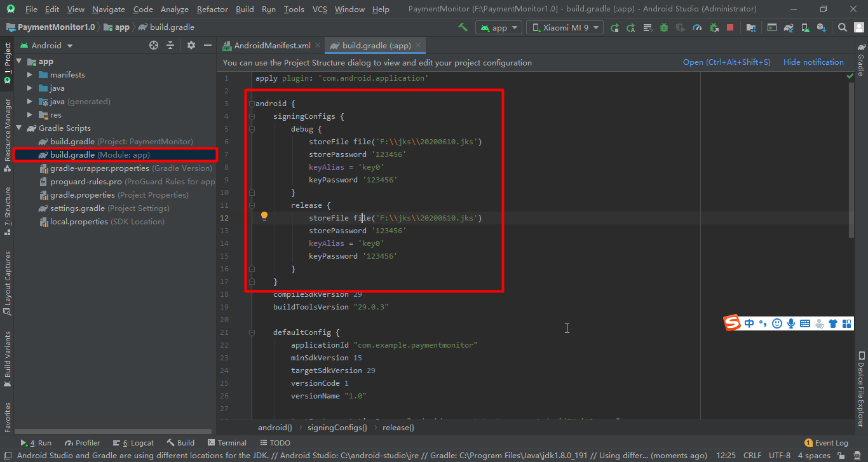868x462 pixels.
Task: Toggle the 1: Project tool window
Action: (7, 63)
